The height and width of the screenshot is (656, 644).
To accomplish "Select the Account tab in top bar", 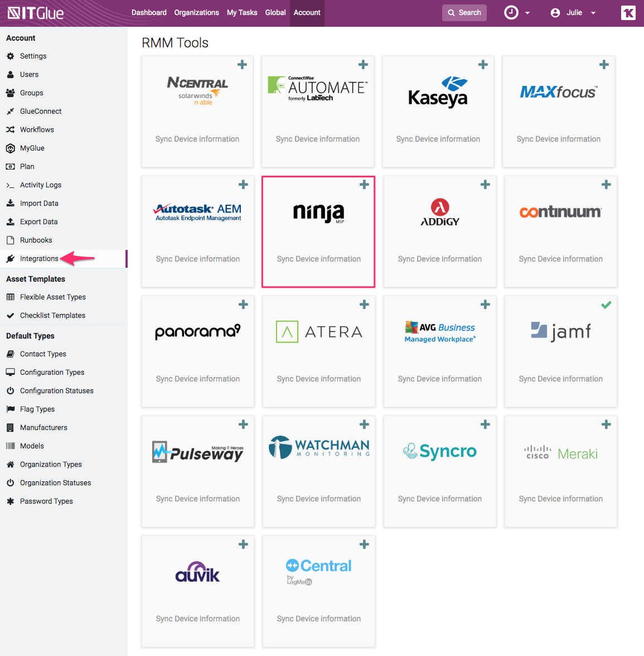I will click(307, 12).
